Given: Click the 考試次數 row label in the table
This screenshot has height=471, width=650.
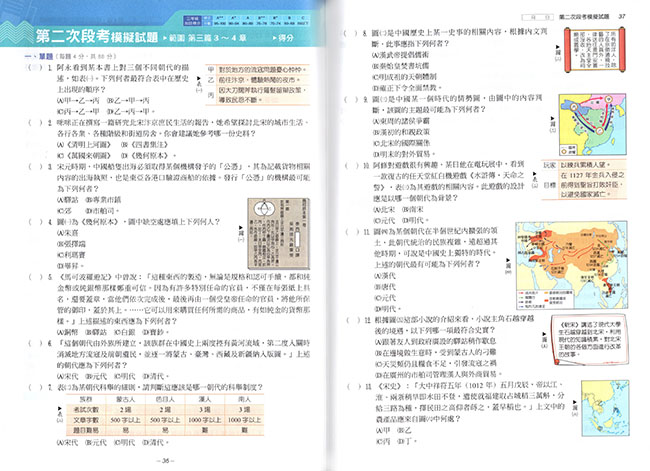Looking at the screenshot, I should click(86, 409).
